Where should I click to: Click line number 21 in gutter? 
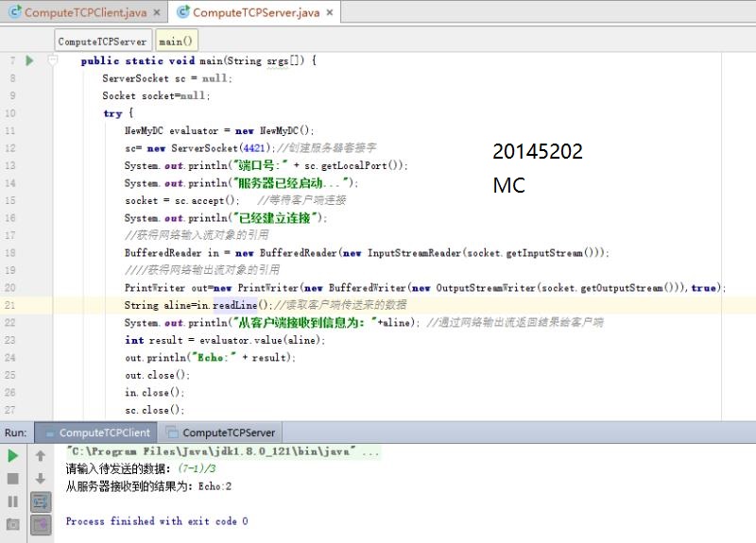pyautogui.click(x=10, y=305)
